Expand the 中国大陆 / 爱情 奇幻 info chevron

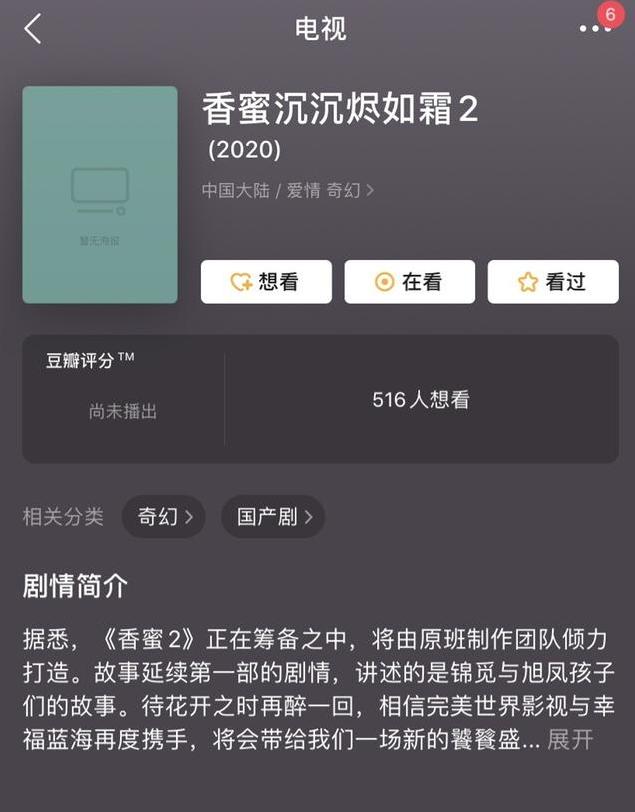tap(370, 191)
